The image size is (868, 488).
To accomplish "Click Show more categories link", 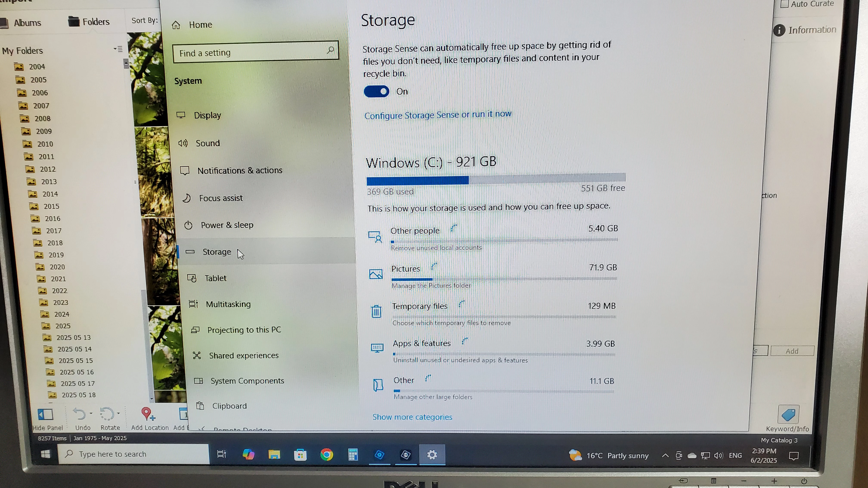I will (412, 417).
